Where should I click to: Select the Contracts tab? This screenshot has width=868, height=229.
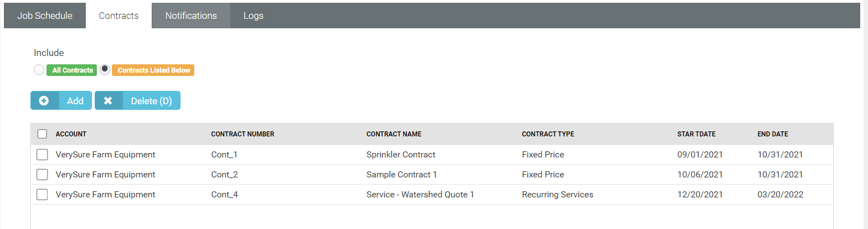coord(118,16)
